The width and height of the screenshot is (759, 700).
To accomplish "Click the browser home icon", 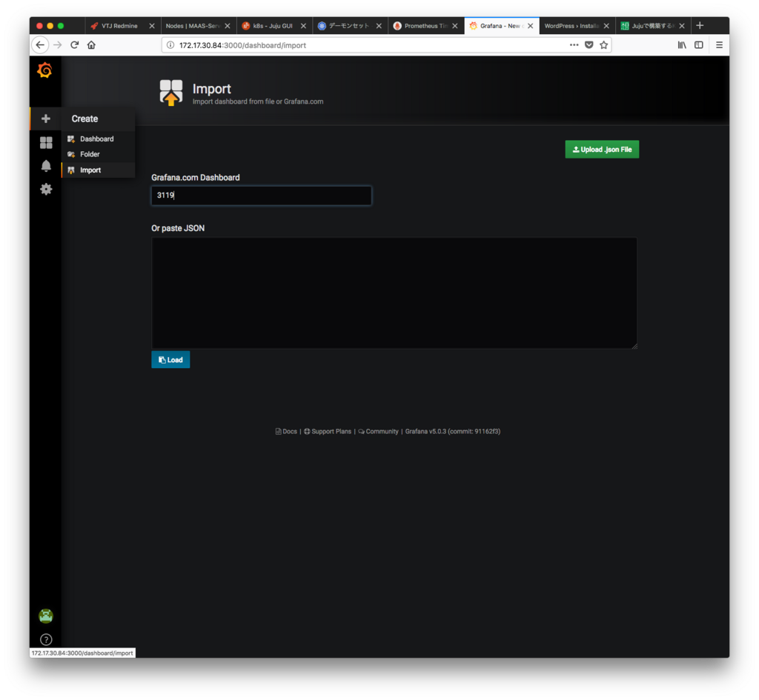I will [91, 45].
